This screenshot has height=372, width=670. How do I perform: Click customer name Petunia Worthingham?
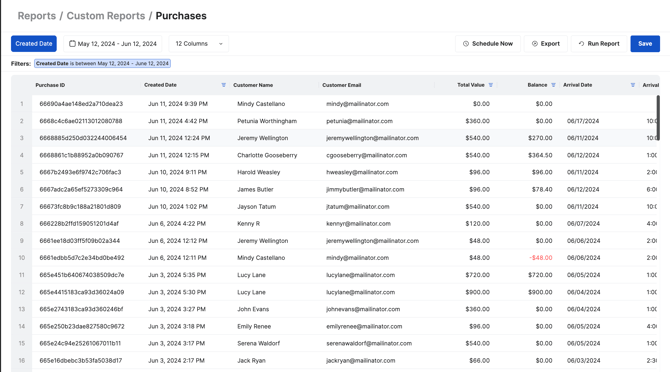[267, 121]
